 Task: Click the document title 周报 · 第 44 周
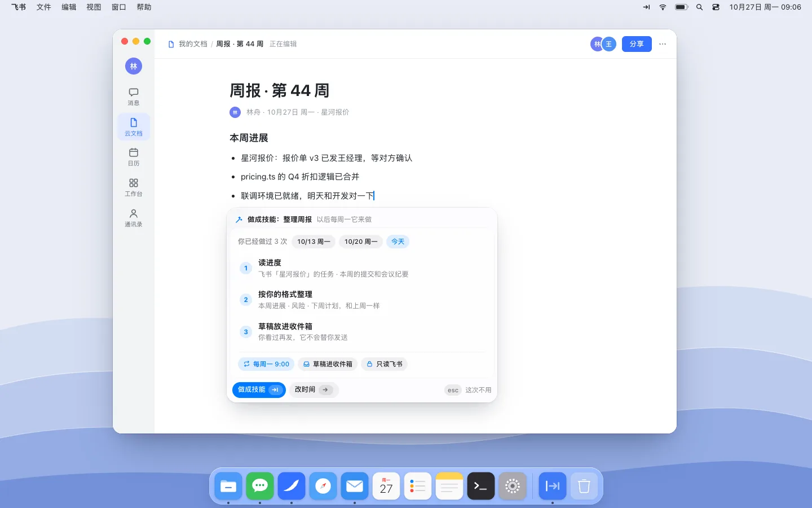pyautogui.click(x=279, y=90)
